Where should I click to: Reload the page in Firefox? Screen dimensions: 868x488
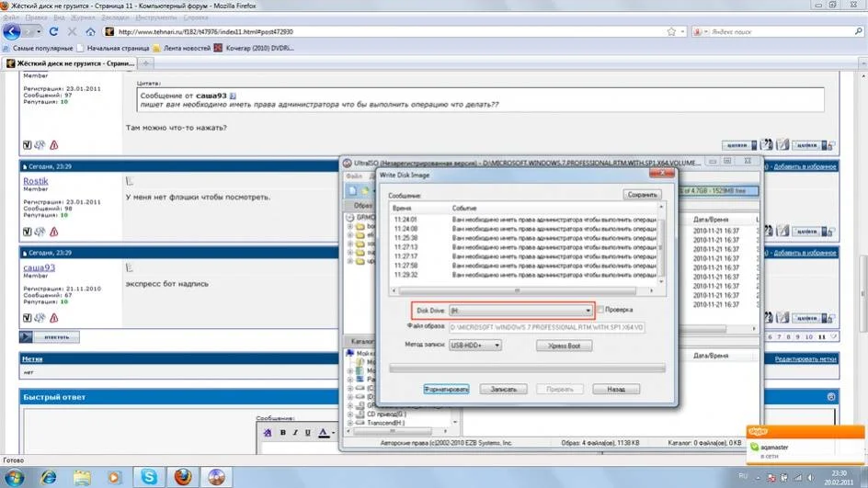(x=53, y=31)
